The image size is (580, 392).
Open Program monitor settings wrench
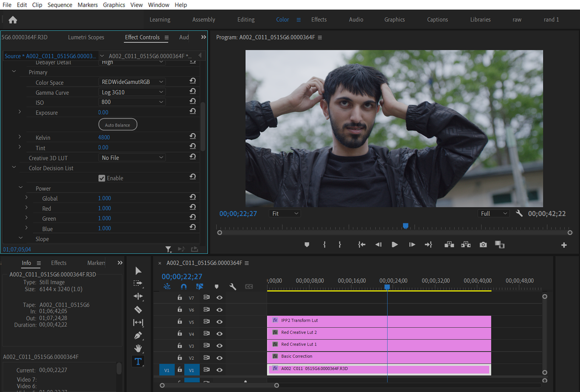coord(519,213)
